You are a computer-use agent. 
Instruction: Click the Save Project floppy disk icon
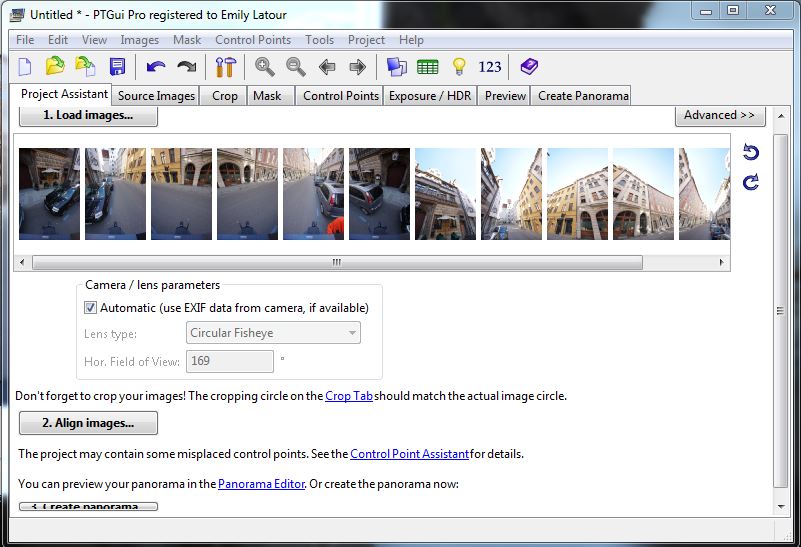click(x=117, y=67)
